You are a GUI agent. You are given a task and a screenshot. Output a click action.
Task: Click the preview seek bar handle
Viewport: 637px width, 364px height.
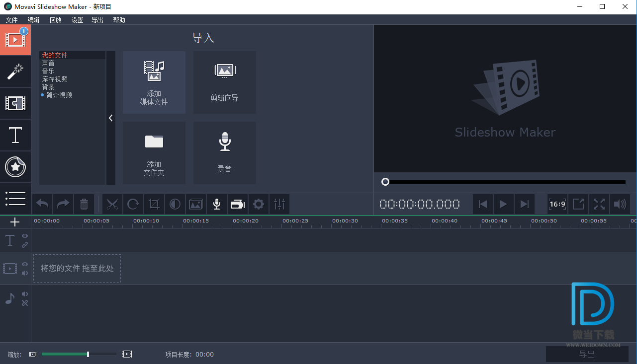385,182
